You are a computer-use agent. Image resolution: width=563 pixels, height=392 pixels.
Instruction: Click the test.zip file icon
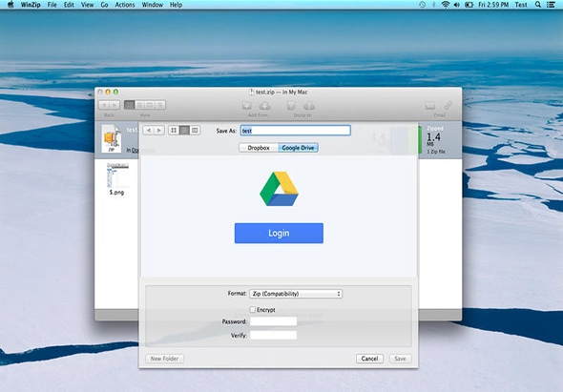point(112,138)
